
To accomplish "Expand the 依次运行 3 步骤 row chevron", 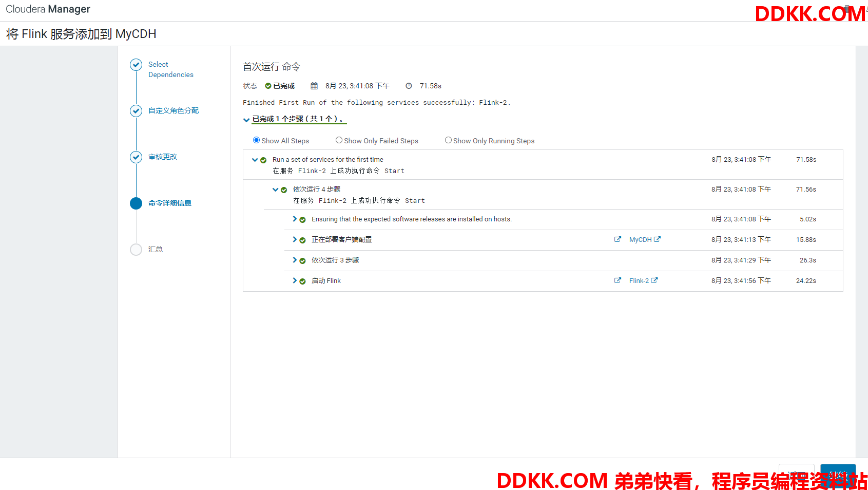I will click(295, 260).
